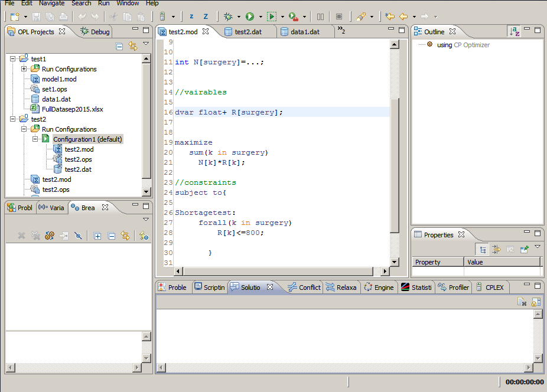Click the Last edit location arrow icon
Screen dimensions: 547x392
[x=390, y=17]
